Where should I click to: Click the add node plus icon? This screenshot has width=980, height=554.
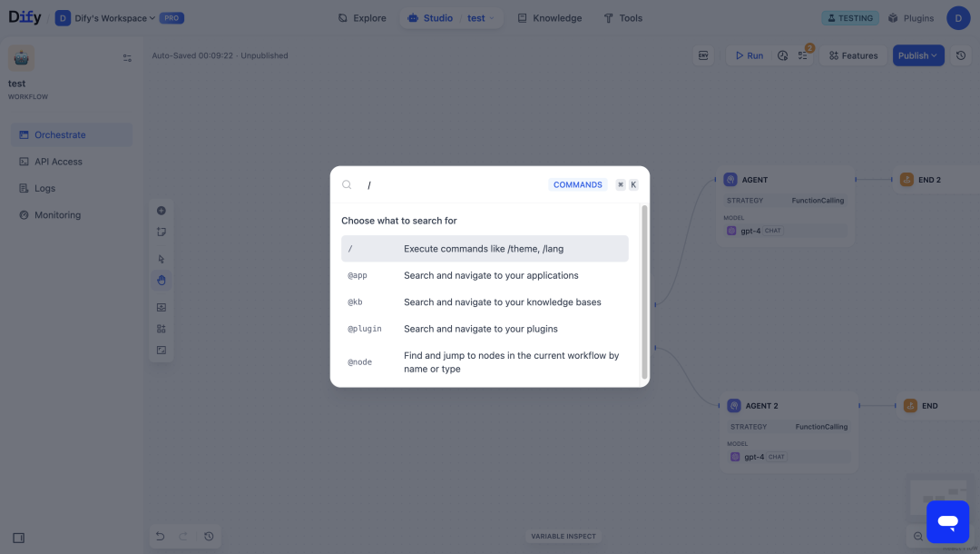(162, 211)
